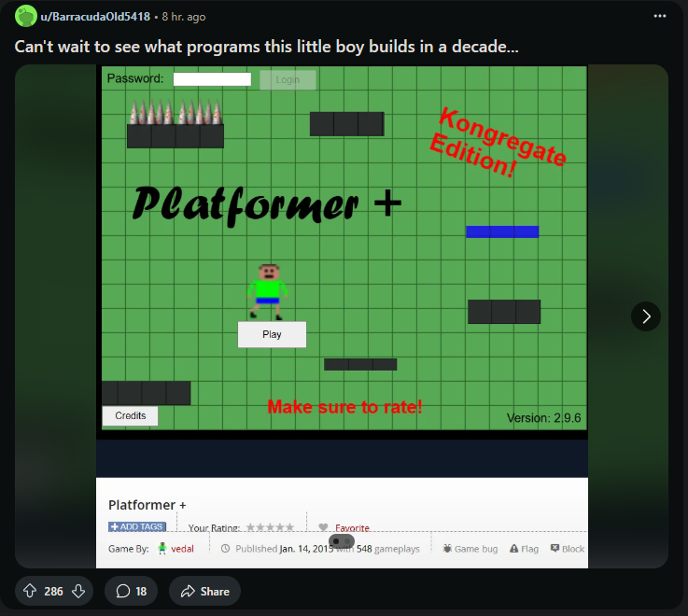Viewport: 688px width, 616px height.
Task: Click the star rating control
Action: (271, 527)
